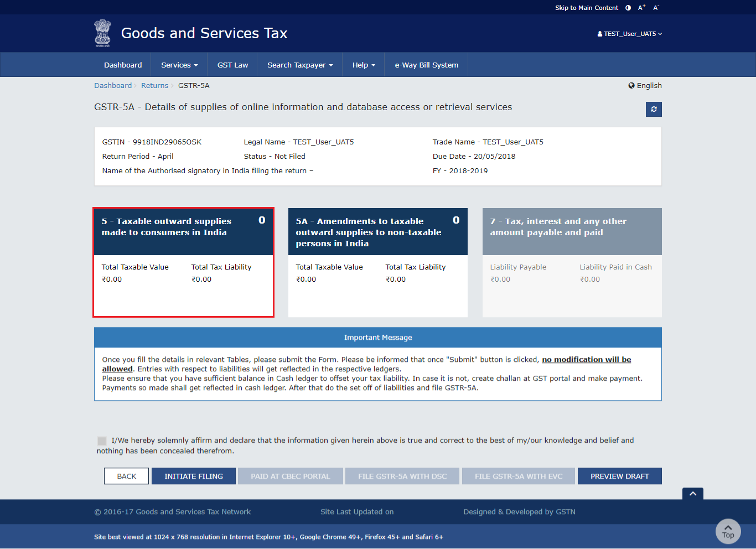
Task: Open the Search Taxpayer dropdown
Action: [300, 65]
